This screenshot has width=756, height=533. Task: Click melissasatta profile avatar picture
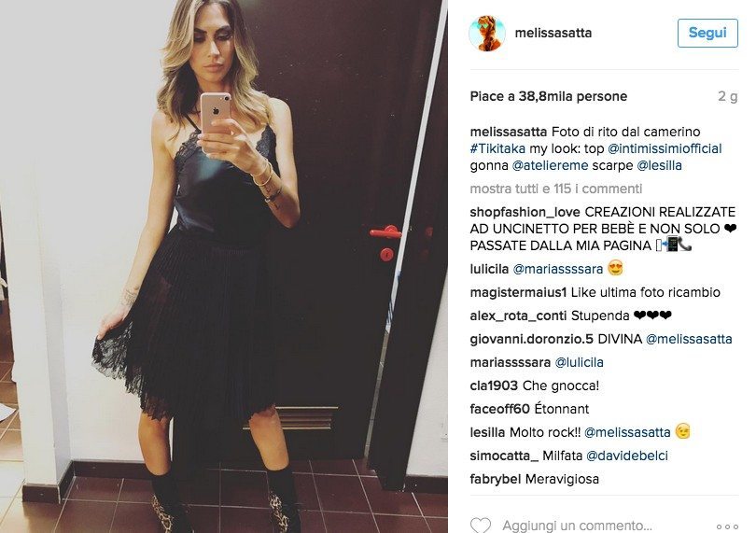(x=487, y=33)
